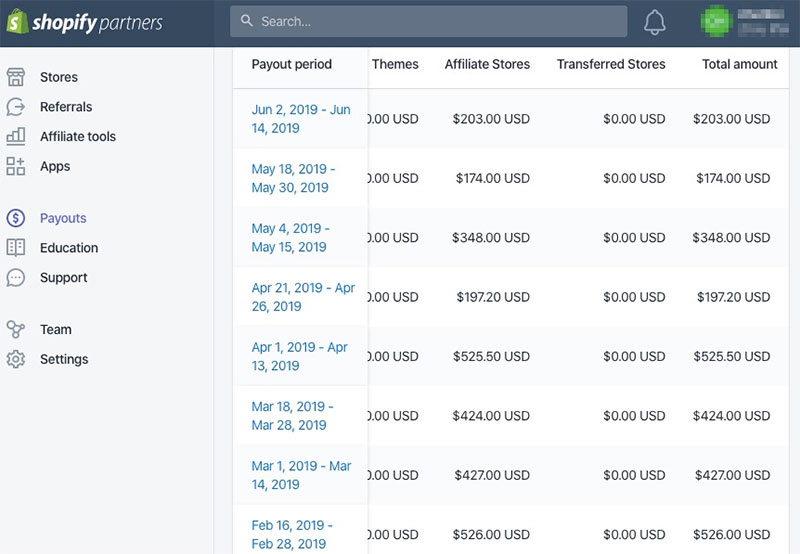
Task: Click the Support chat bubble icon
Action: (15, 278)
